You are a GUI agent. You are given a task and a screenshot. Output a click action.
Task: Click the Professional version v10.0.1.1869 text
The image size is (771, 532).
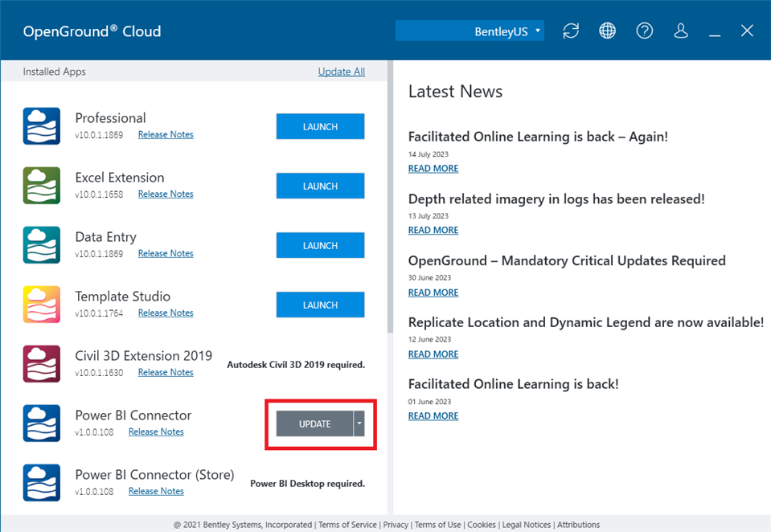pos(99,135)
